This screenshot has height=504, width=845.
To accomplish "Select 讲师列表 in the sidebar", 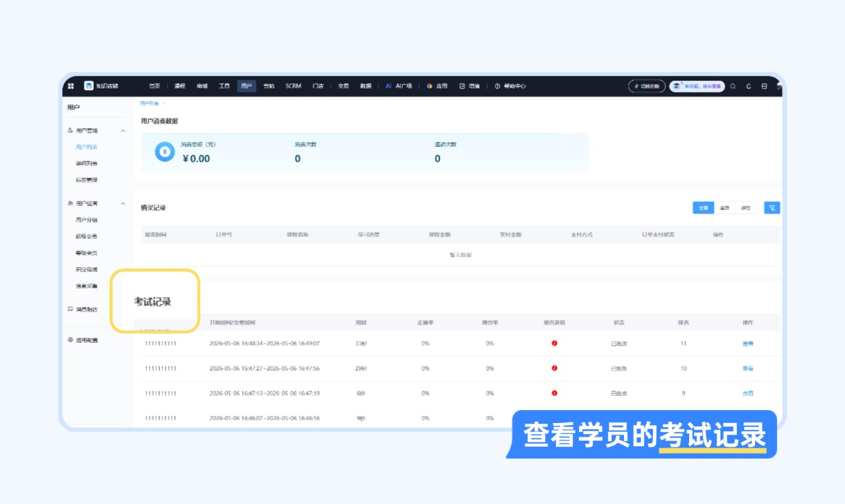I will [86, 164].
